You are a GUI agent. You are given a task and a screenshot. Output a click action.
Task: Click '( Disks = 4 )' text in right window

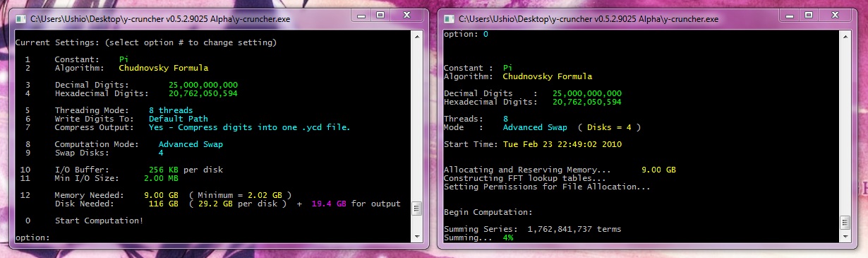pos(609,127)
